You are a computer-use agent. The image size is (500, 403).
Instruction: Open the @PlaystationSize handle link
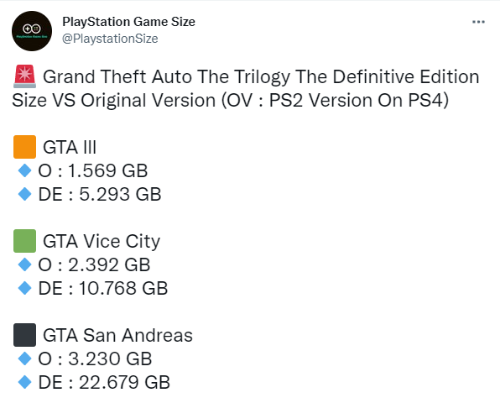(110, 39)
